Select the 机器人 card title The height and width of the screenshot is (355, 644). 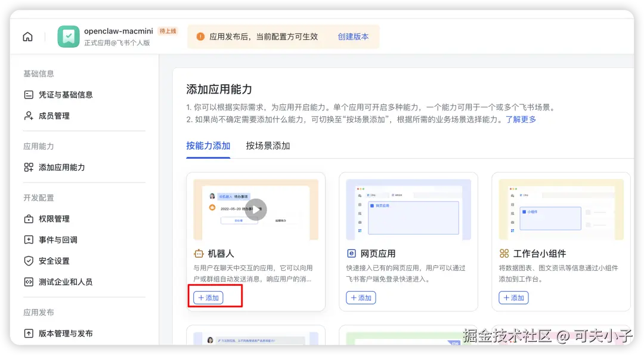pos(221,254)
